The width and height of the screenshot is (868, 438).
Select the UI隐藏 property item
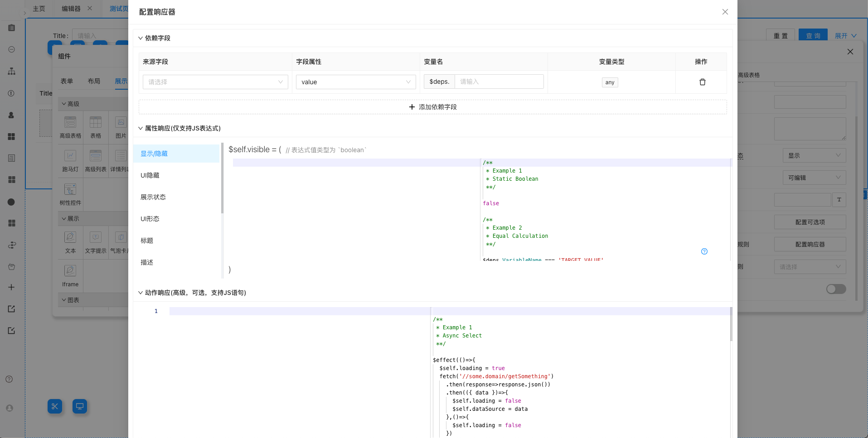coord(176,175)
